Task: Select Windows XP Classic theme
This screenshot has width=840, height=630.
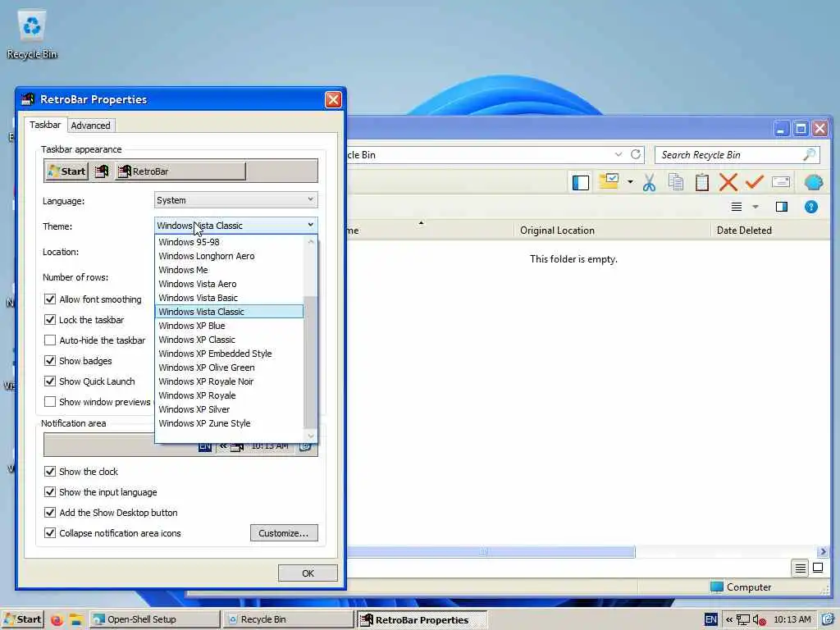Action: click(229, 340)
